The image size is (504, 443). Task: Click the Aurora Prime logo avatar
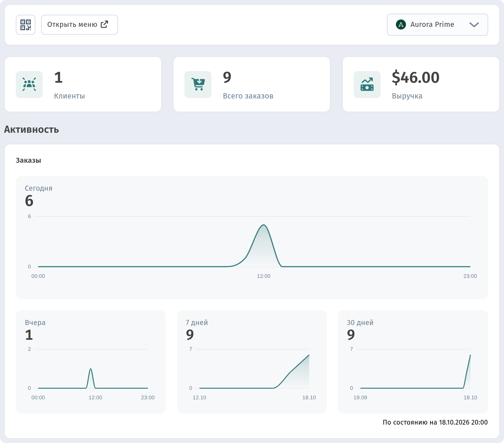(x=401, y=24)
